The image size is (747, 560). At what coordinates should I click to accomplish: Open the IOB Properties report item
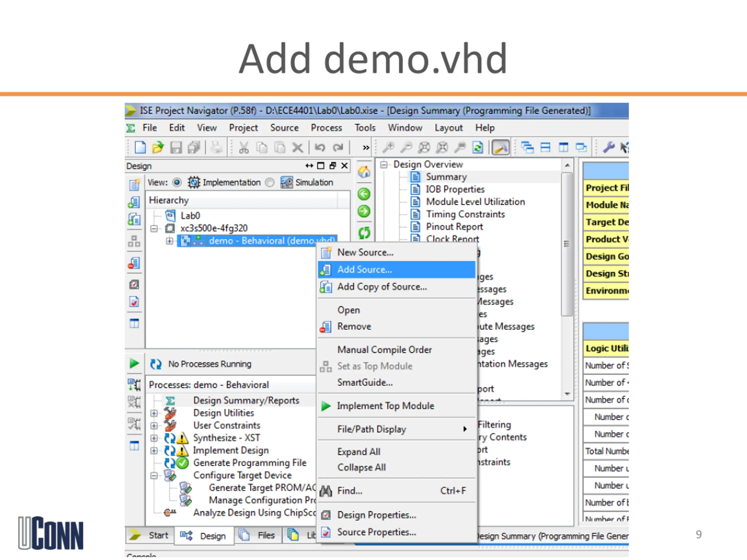coord(455,190)
